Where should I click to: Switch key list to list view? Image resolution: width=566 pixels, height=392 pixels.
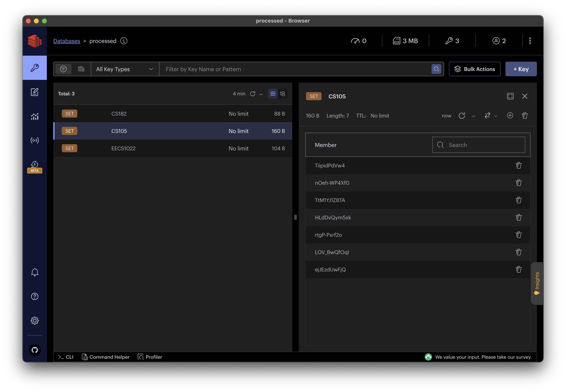click(273, 94)
